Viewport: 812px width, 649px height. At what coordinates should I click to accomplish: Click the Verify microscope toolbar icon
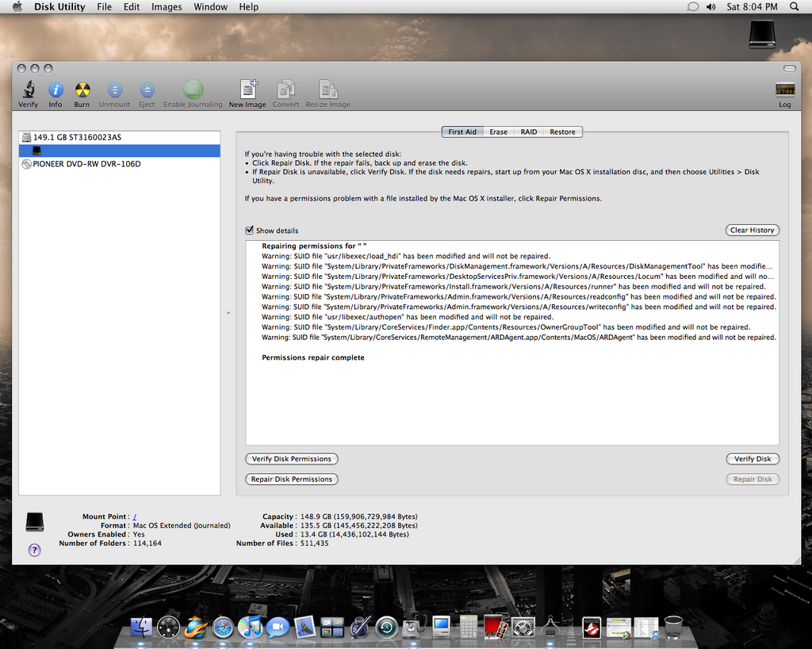(28, 90)
